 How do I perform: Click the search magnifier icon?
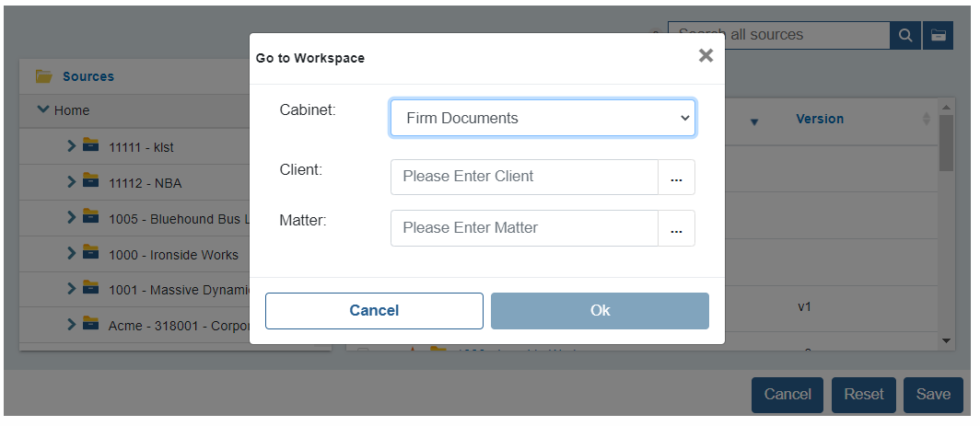(x=905, y=36)
